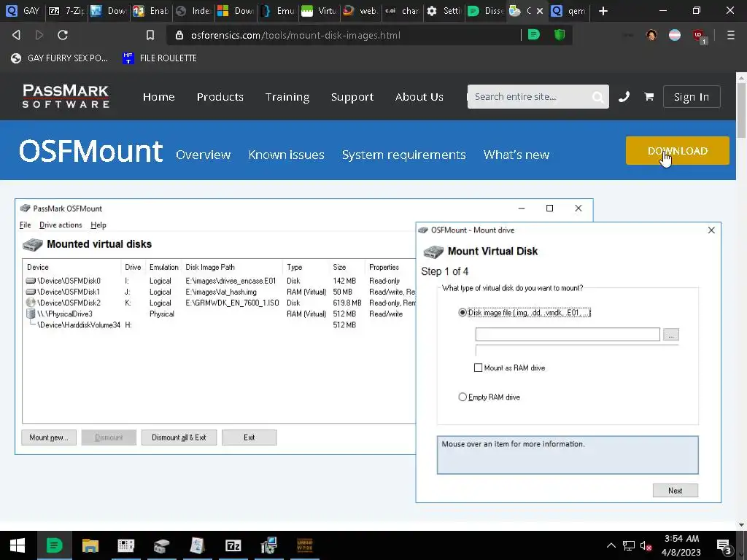Viewport: 747px width, 560px height.
Task: Click the green taskbar browser app icon
Action: click(54, 545)
